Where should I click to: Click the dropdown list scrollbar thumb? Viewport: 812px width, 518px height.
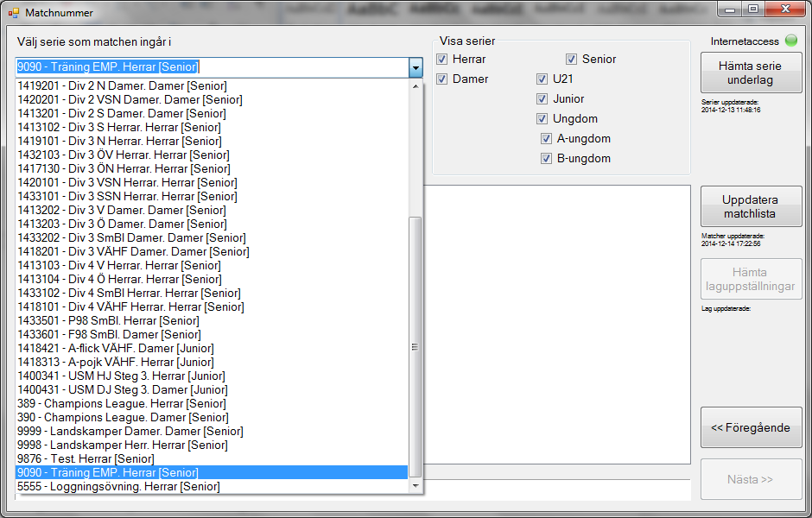coord(416,347)
